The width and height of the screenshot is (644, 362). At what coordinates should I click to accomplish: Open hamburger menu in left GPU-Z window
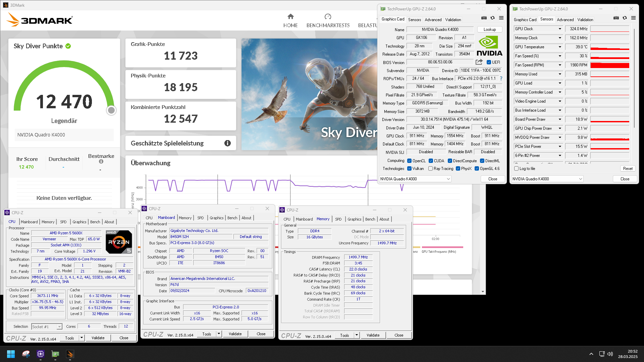click(501, 18)
